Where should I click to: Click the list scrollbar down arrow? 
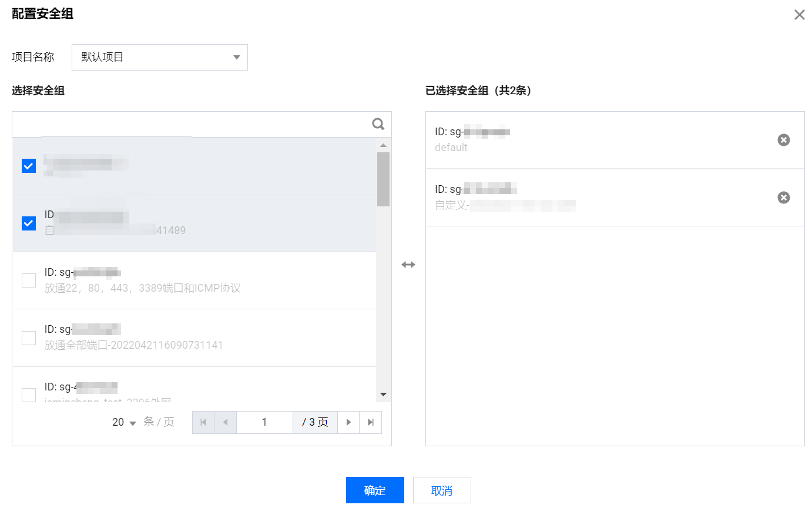pyautogui.click(x=383, y=394)
